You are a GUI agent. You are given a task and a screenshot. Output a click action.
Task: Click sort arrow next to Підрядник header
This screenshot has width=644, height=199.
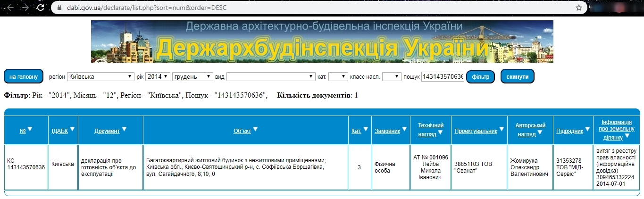point(588,129)
